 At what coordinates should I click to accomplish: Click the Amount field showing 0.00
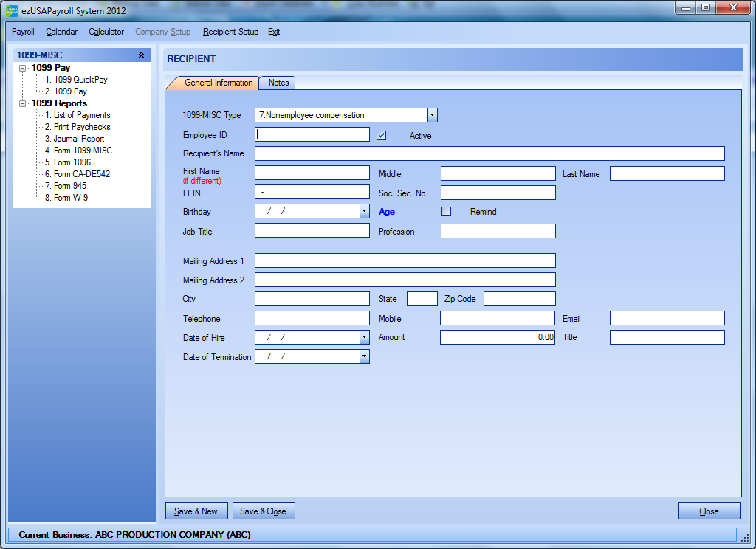498,337
